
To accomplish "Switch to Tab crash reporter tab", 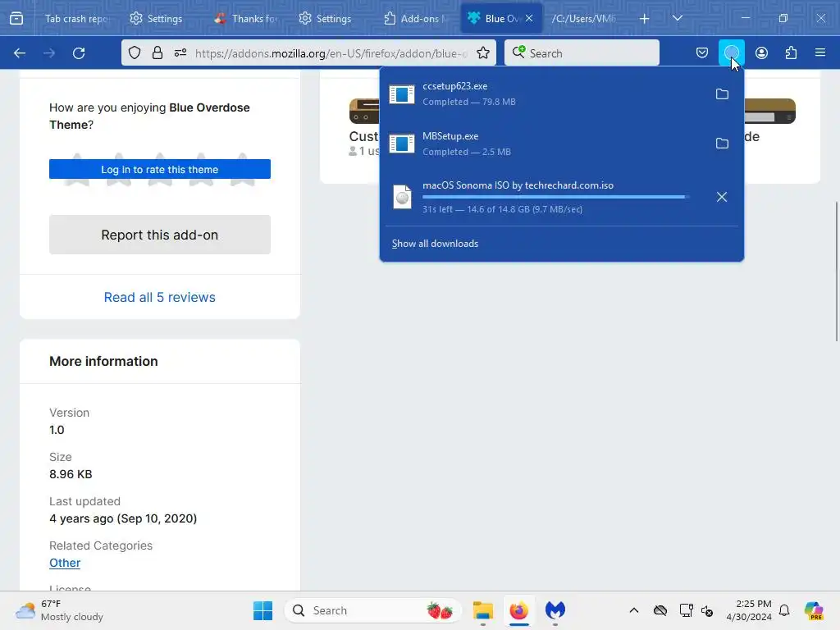I will coord(76,19).
